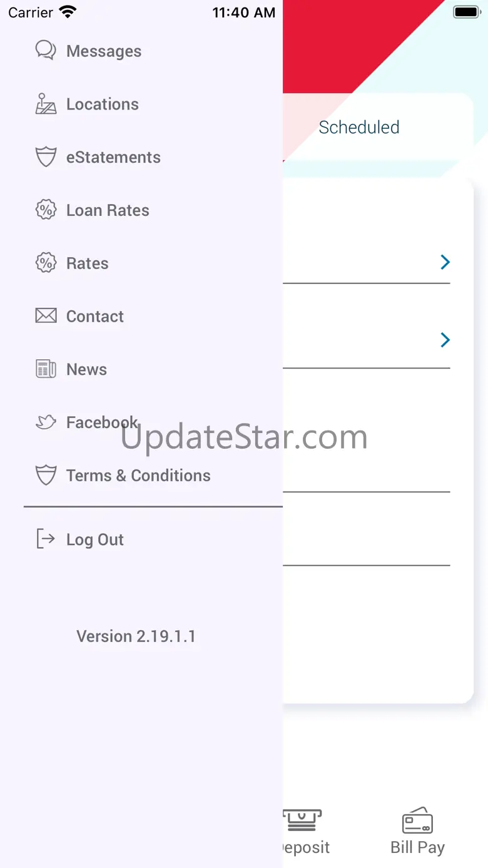Open the Terms & Conditions link
Screen dimensions: 488x868
pos(138,476)
